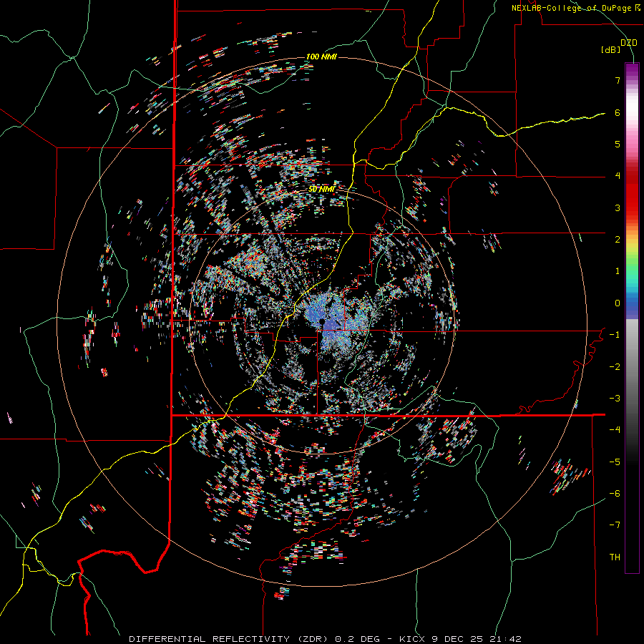Click the [dB] units label

tap(611, 50)
